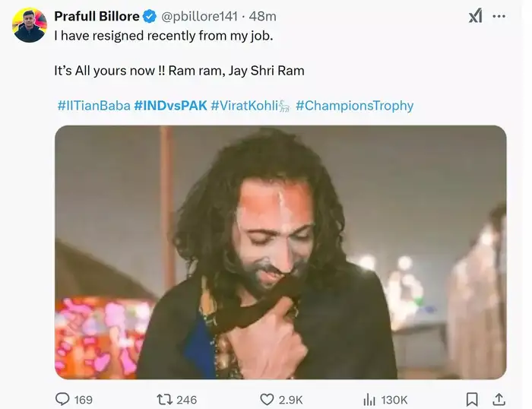Follow the #INDvsPAK hashtag
Viewport: 532px width, 409px height.
pos(170,106)
